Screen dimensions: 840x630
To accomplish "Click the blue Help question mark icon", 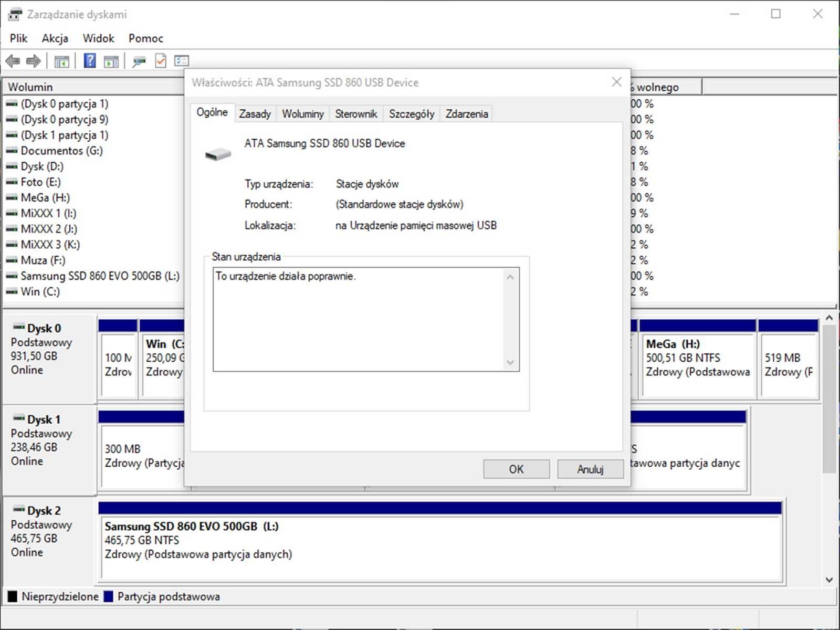I will [90, 61].
